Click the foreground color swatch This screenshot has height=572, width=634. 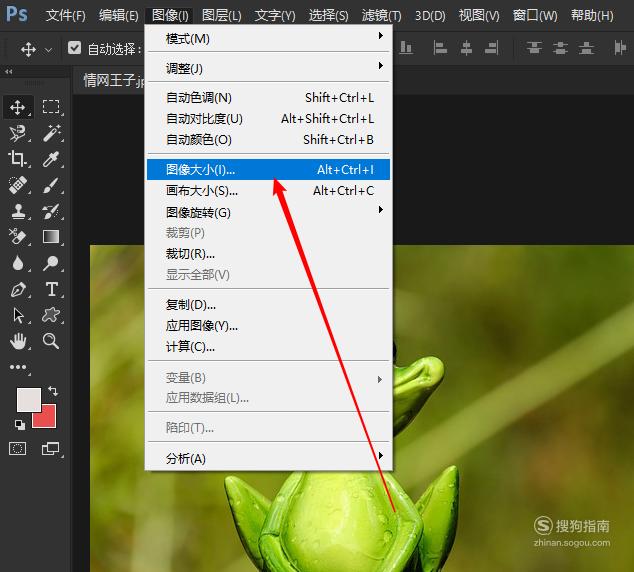(28, 399)
